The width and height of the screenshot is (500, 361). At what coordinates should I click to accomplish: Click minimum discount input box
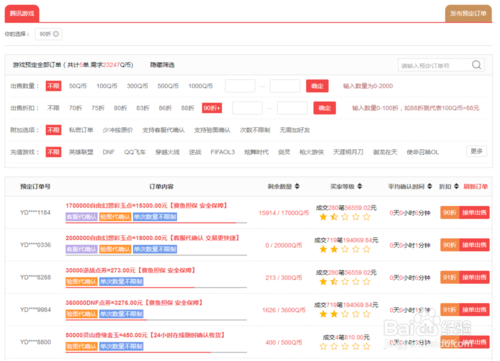pos(247,108)
